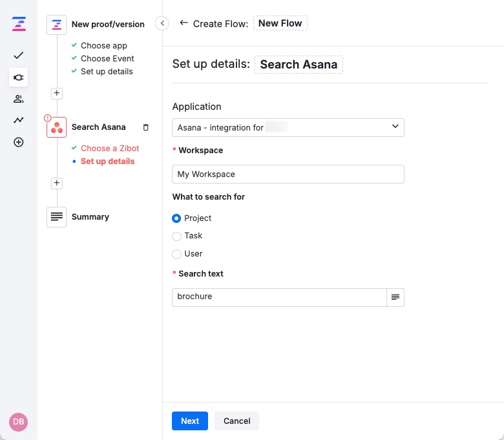The height and width of the screenshot is (440, 504).
Task: Click the back arrow beside Create Flow
Action: pyautogui.click(x=184, y=23)
